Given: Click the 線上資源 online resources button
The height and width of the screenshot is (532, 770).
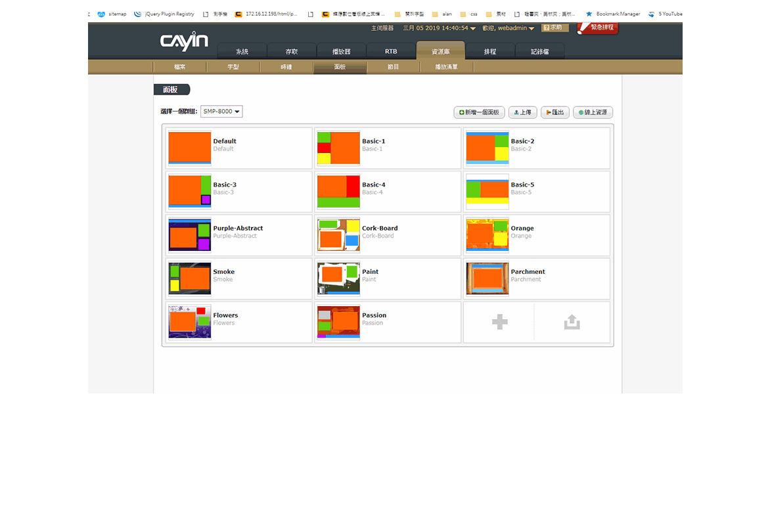Looking at the screenshot, I should pyautogui.click(x=593, y=112).
